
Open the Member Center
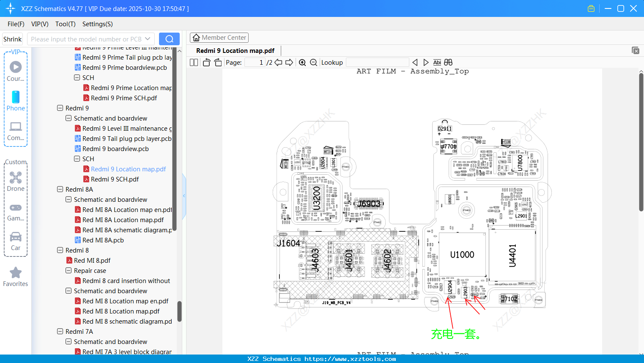[x=219, y=37]
